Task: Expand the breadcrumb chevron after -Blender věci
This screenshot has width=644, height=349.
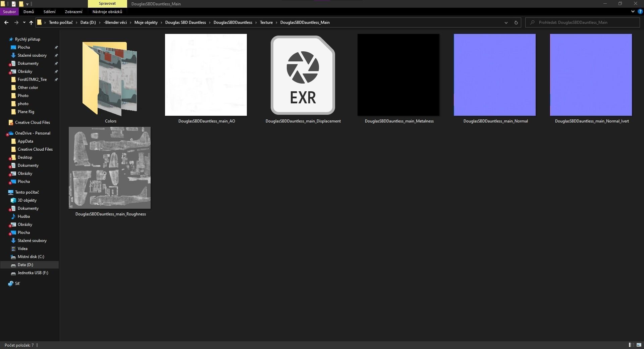Action: pos(130,22)
